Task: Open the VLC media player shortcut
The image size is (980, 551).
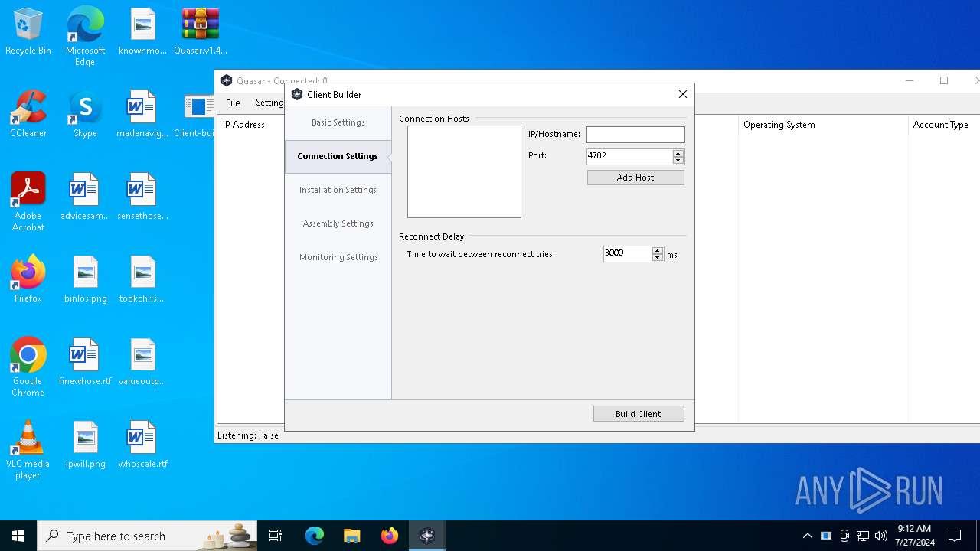Action: point(28,449)
